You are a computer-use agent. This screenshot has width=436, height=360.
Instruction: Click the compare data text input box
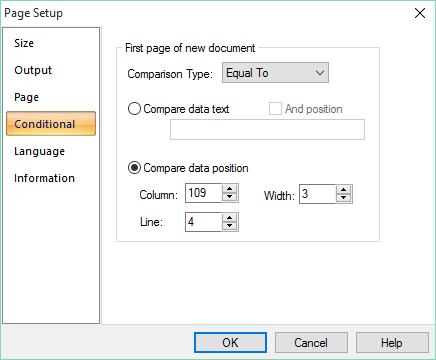267,130
